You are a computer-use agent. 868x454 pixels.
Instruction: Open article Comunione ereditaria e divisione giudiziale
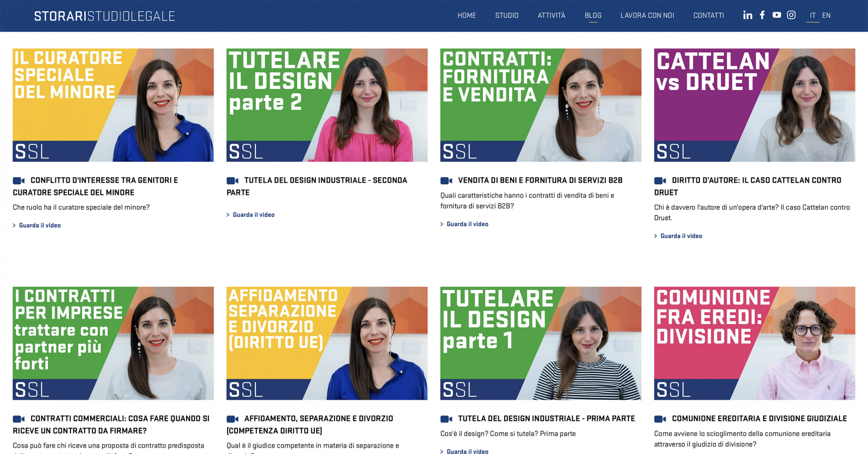tap(759, 419)
